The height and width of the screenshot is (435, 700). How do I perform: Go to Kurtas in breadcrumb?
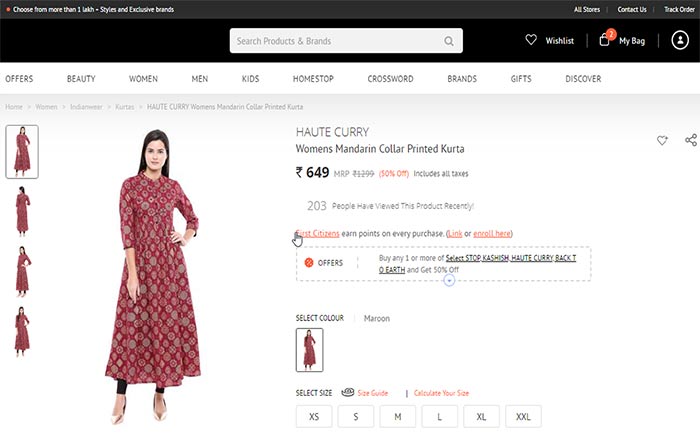(x=125, y=107)
